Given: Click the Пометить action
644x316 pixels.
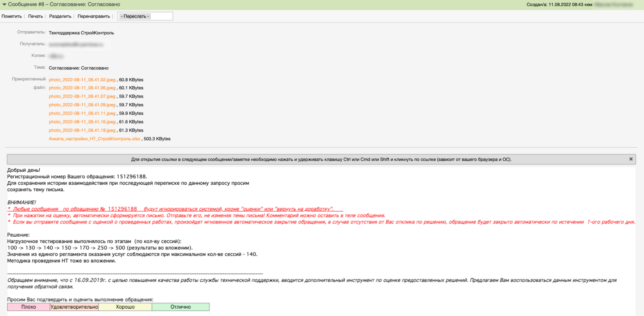Looking at the screenshot, I should coord(12,16).
